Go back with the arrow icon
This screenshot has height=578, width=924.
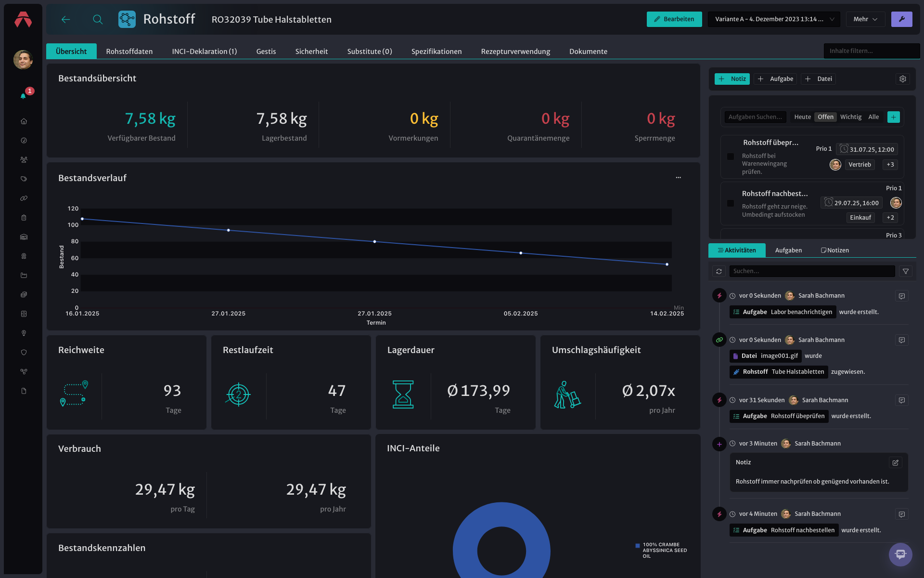pos(66,19)
